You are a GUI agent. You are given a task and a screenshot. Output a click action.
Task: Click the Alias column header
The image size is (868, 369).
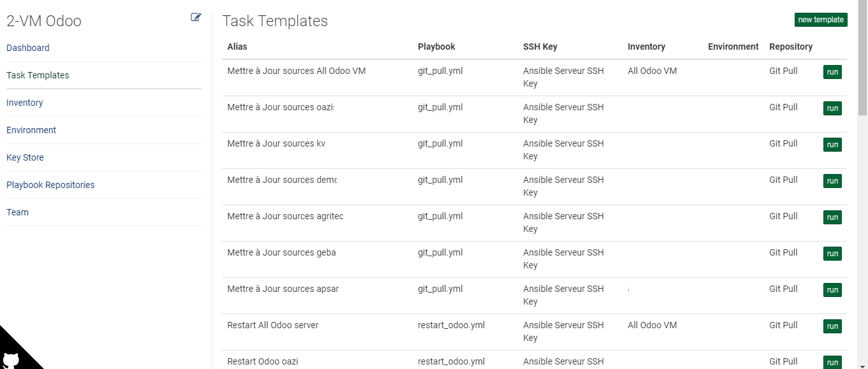[237, 47]
